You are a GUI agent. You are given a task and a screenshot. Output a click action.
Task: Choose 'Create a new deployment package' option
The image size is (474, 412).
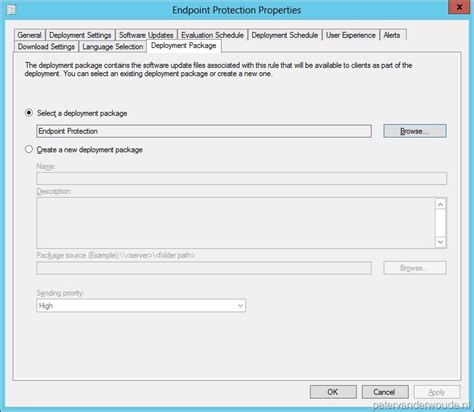(29, 149)
